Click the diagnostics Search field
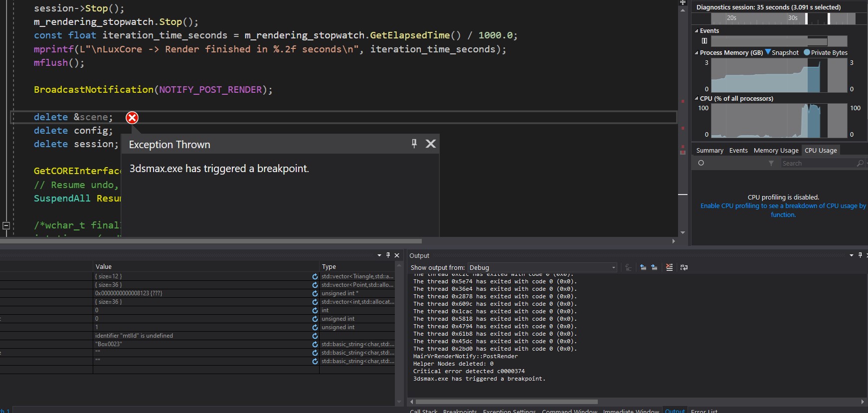The height and width of the screenshot is (413, 868). coord(818,164)
